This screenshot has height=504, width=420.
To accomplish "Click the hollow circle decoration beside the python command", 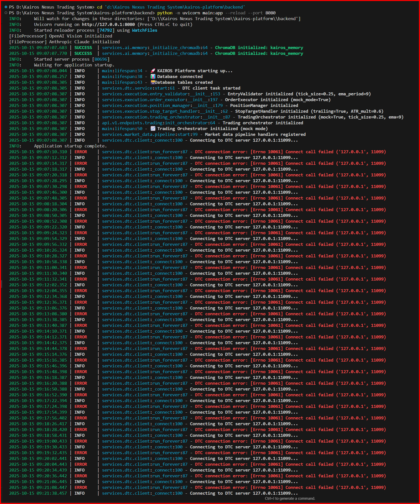I will [6, 13].
